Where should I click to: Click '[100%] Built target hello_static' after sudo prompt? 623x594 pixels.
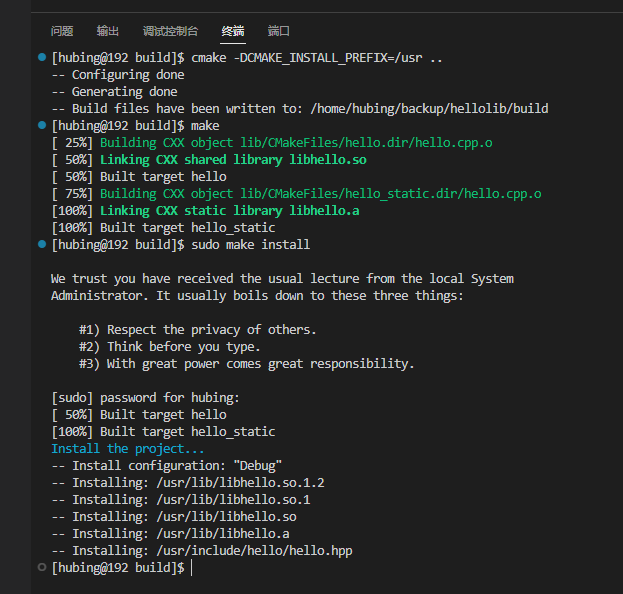point(163,431)
